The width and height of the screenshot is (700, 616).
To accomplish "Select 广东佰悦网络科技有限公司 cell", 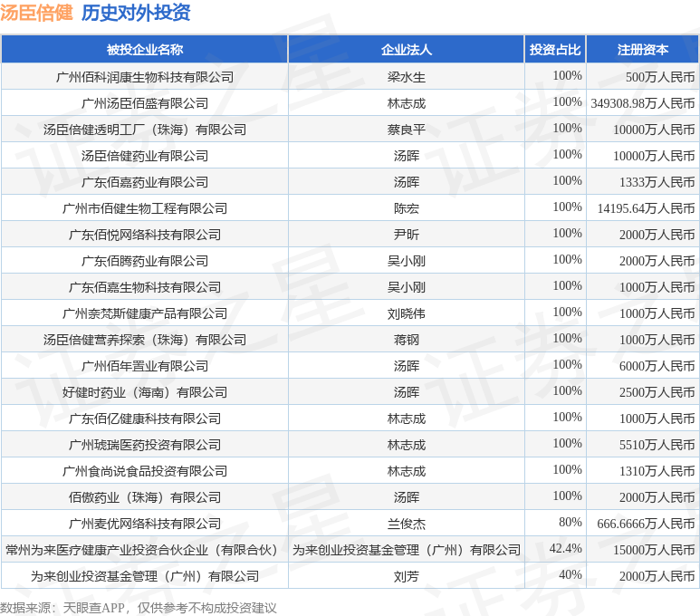I will (145, 235).
